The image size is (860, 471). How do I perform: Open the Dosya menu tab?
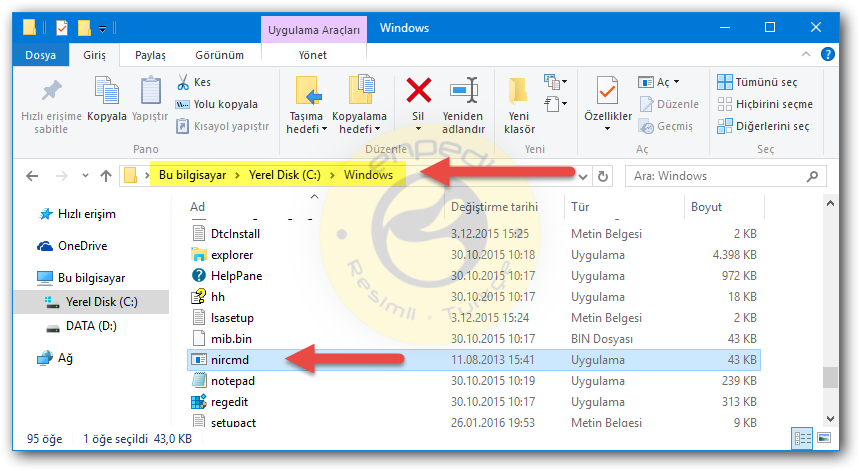pos(41,55)
